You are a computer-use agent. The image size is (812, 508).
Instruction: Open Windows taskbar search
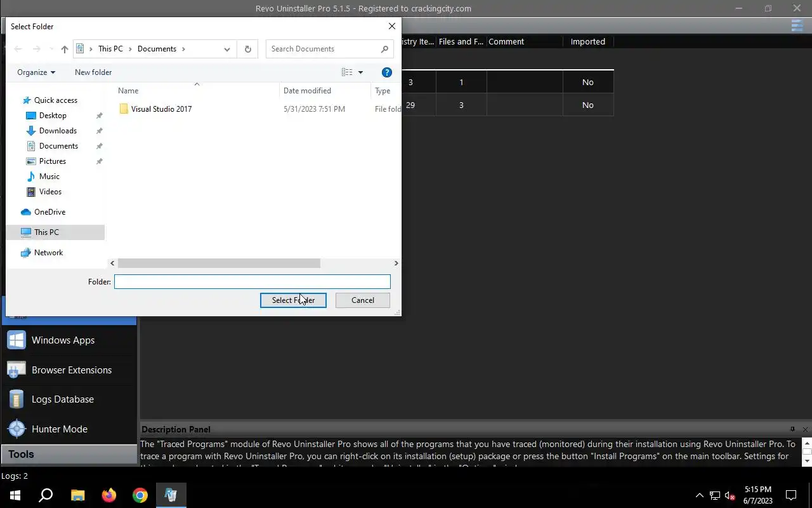pos(46,495)
